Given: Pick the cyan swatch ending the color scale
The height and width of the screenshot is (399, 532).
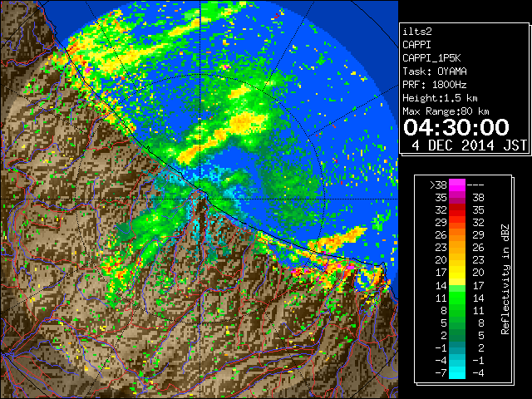Looking at the screenshot, I should (457, 373).
